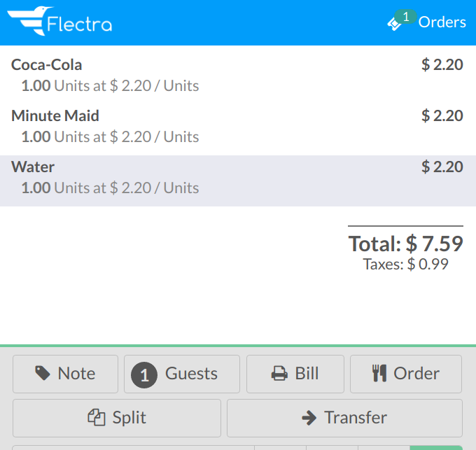Image resolution: width=476 pixels, height=450 pixels.
Task: Click the Water quantity and unit details
Action: click(110, 188)
